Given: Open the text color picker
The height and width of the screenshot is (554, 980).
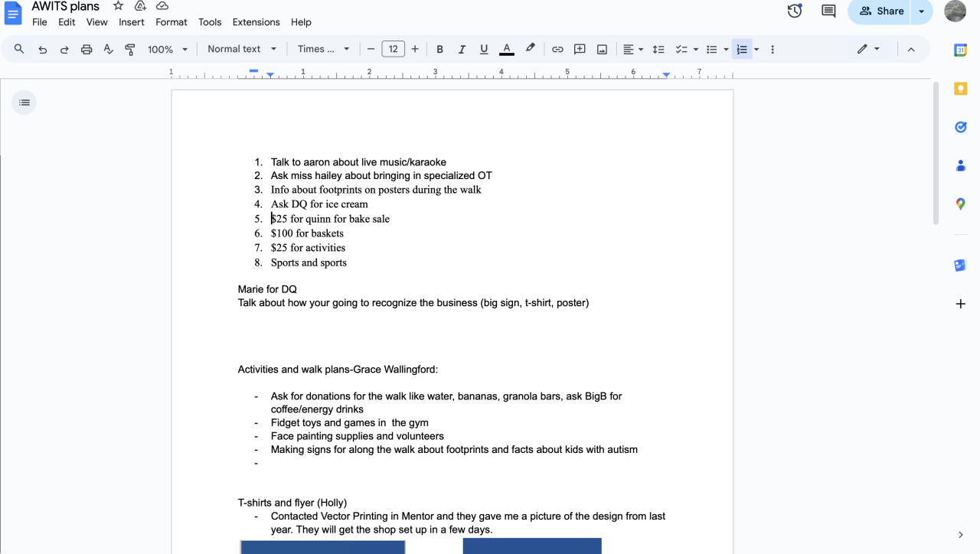Looking at the screenshot, I should click(506, 49).
